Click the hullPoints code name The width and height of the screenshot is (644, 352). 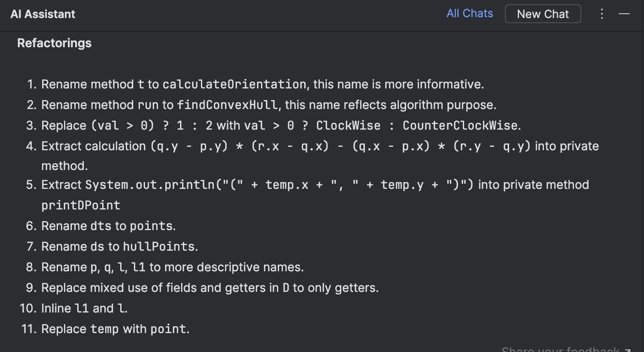[x=159, y=246]
